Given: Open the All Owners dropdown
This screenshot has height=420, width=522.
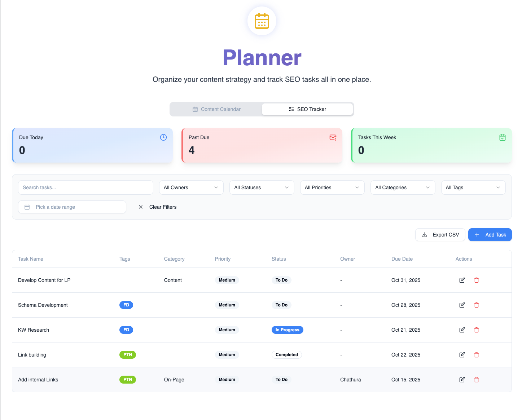Looking at the screenshot, I should pos(191,187).
